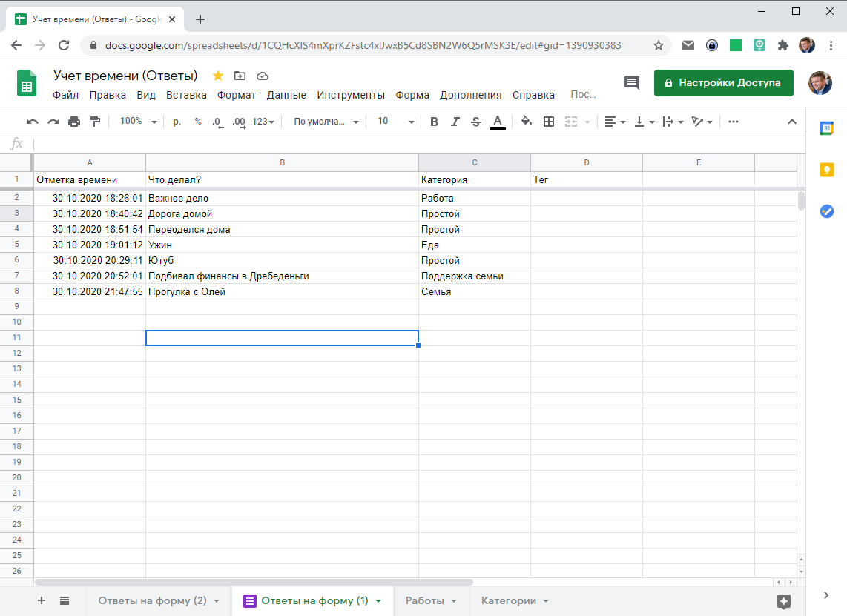Image resolution: width=847 pixels, height=616 pixels.
Task: Click the print icon in toolbar
Action: pos(74,122)
